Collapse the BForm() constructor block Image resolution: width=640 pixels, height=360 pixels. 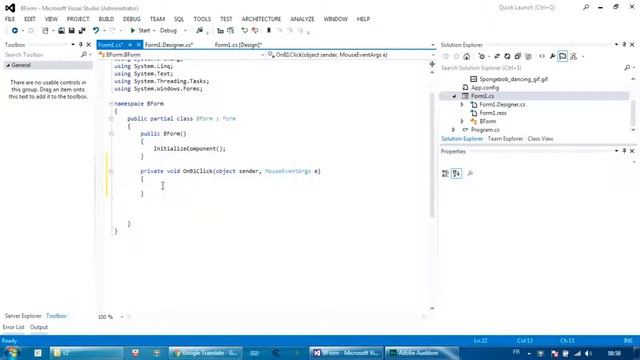pos(111,134)
